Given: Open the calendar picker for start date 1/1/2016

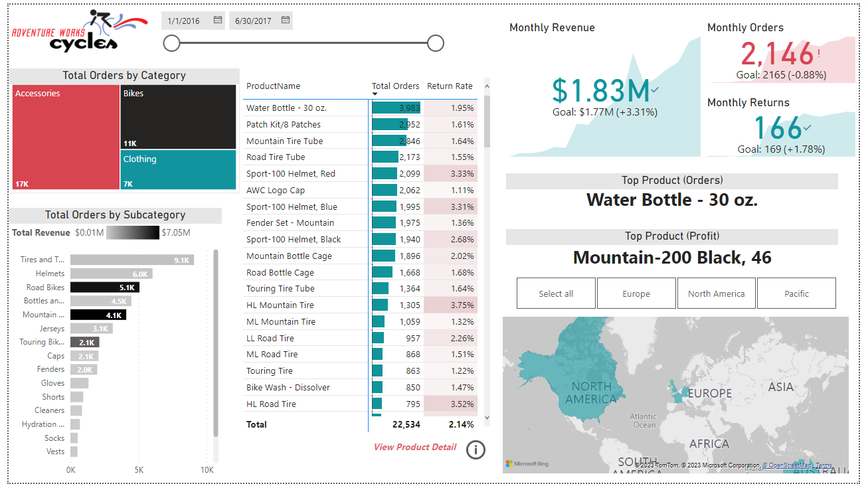Looking at the screenshot, I should tap(217, 21).
